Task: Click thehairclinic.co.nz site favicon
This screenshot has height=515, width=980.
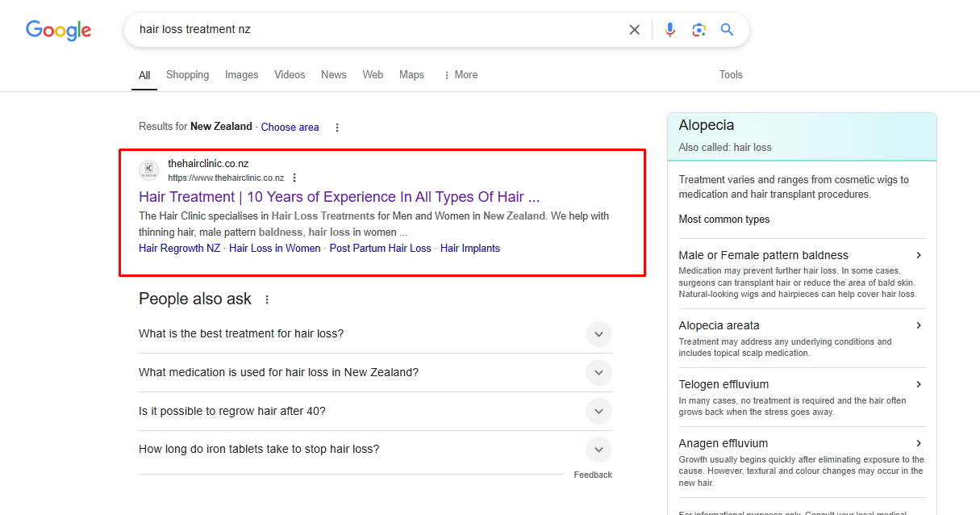Action: (149, 170)
